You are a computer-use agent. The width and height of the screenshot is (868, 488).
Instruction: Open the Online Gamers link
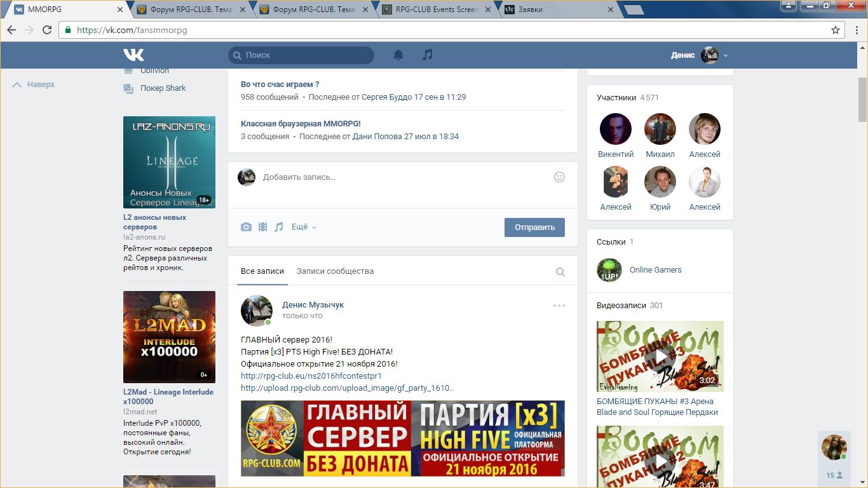click(656, 270)
